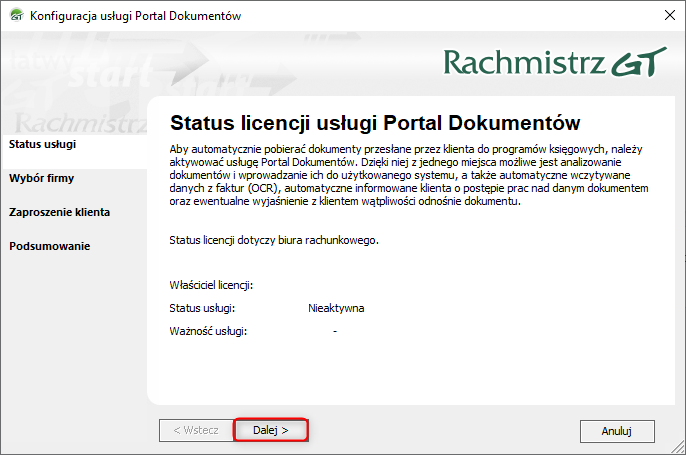Click the Dalej > button

pyautogui.click(x=271, y=430)
